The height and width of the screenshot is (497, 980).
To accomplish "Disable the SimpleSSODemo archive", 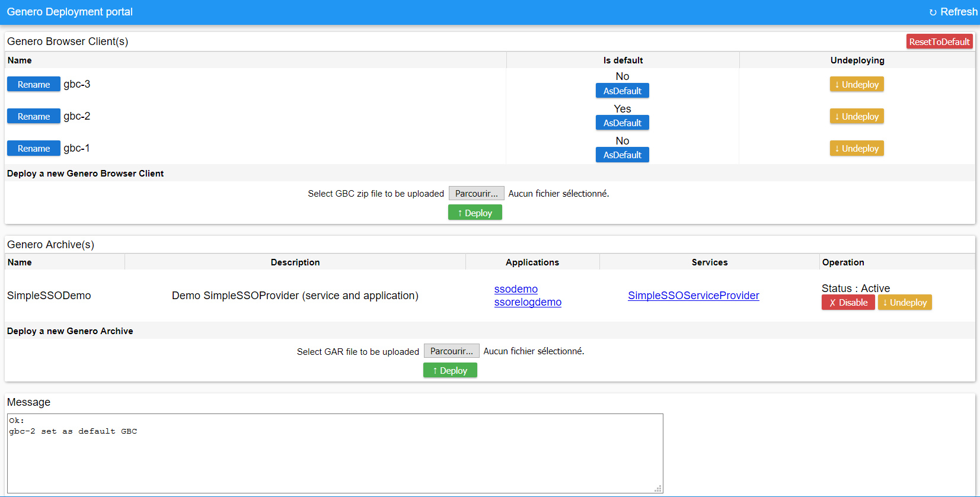I will tap(848, 302).
